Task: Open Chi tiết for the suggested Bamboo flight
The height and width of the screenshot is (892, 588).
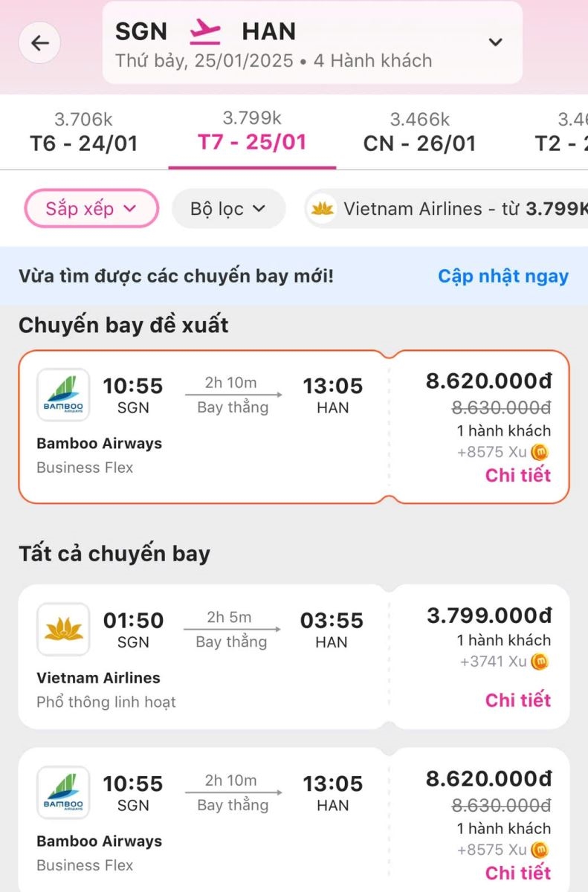Action: [518, 475]
